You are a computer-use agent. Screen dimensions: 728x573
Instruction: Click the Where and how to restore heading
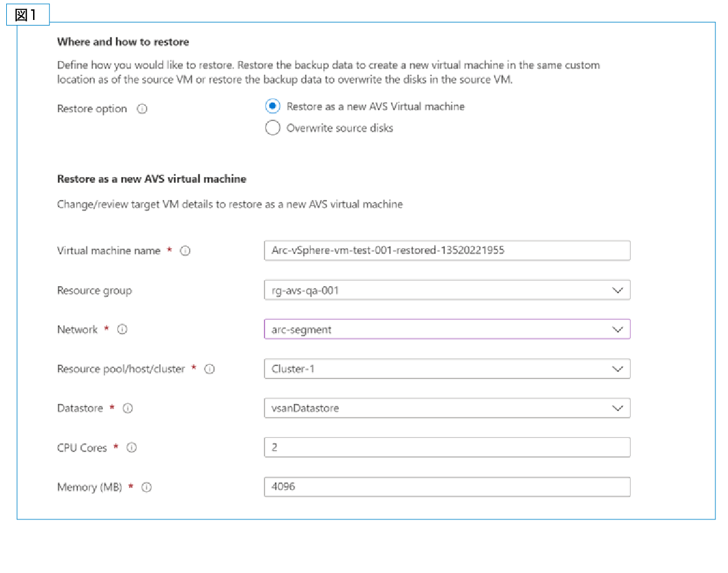(123, 42)
